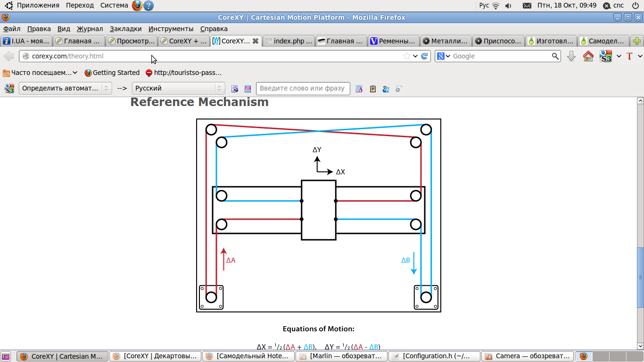Click the Введите слово или фразу field
This screenshot has height=362, width=644.
pos(303,88)
